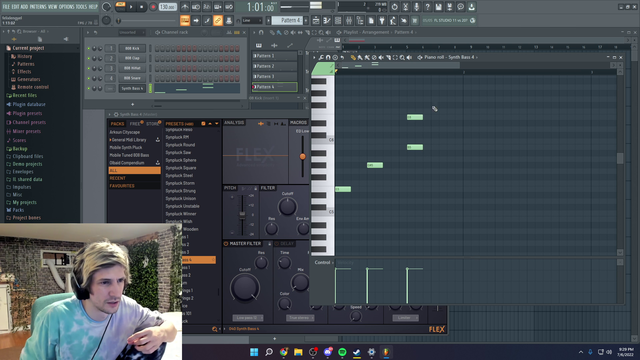640x360 pixels.
Task: Toggle mute LED for Synth Bass 4 channel
Action: pos(89,88)
